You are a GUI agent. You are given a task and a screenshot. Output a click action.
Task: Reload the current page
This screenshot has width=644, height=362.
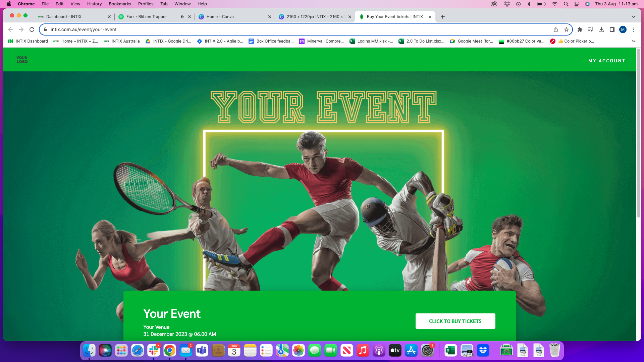(x=32, y=29)
